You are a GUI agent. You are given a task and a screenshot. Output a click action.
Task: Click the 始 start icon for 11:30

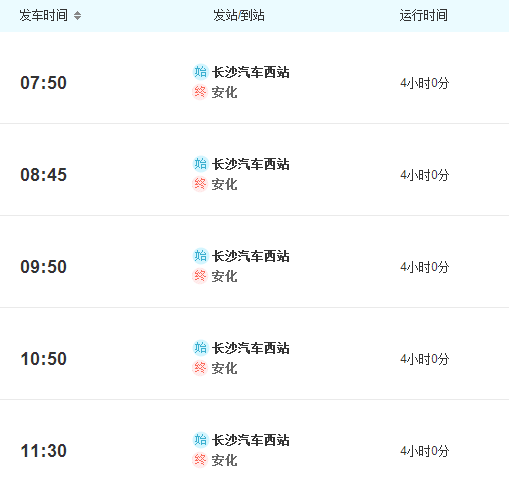200,440
